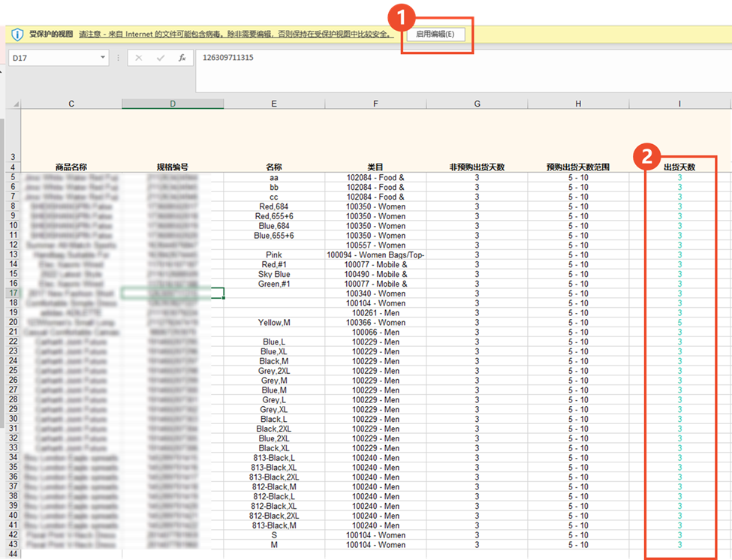Select row 43 header
The width and height of the screenshot is (732, 560).
[x=13, y=544]
